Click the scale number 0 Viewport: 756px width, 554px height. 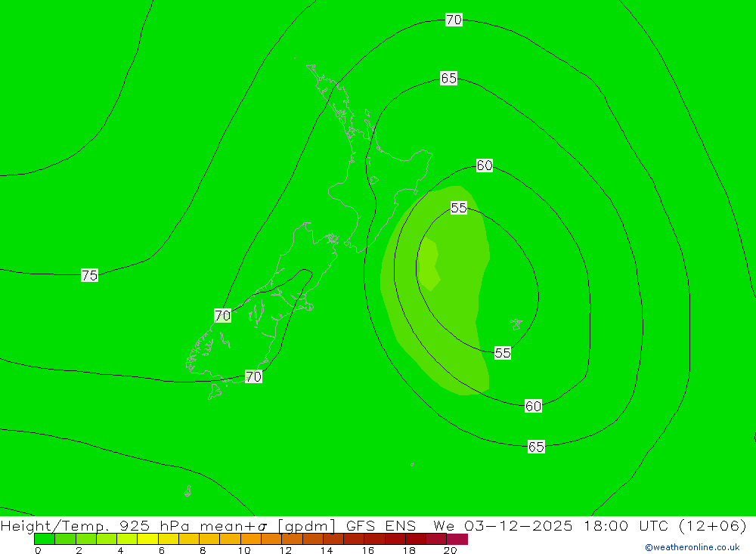tap(38, 550)
